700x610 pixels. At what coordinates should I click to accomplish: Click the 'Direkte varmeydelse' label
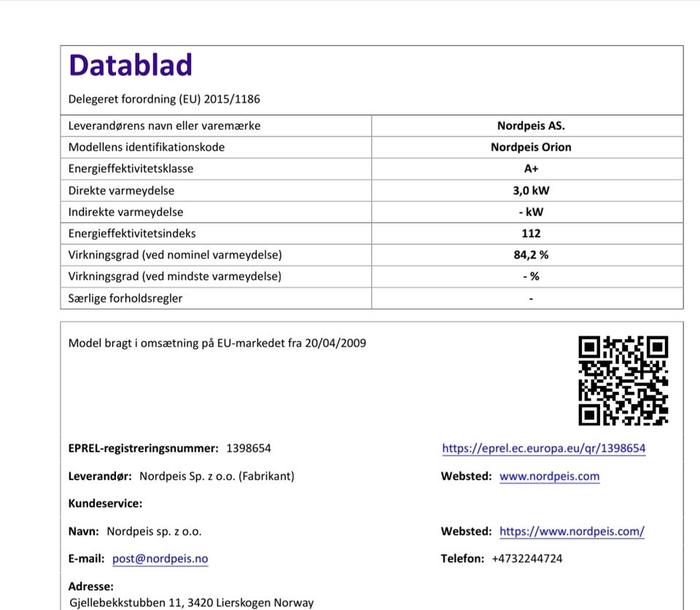(x=122, y=191)
